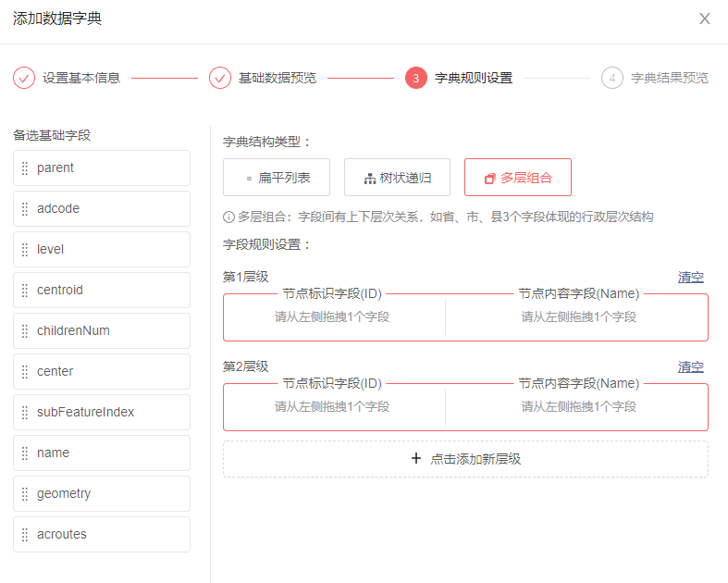Click 第1层级 节点标识字段(ID) drop area
Image resolution: width=728 pixels, height=583 pixels.
(x=332, y=317)
